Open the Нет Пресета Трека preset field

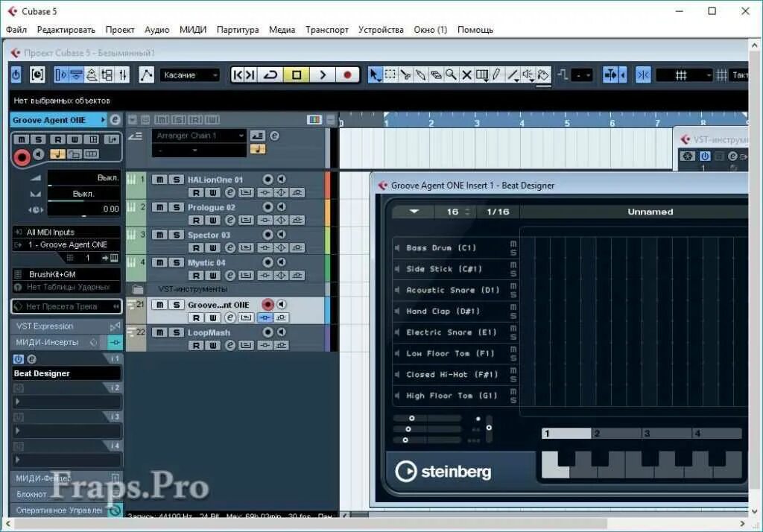coord(66,307)
